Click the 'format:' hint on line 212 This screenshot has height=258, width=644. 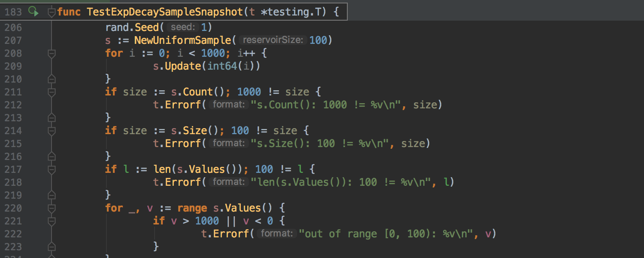coord(229,105)
